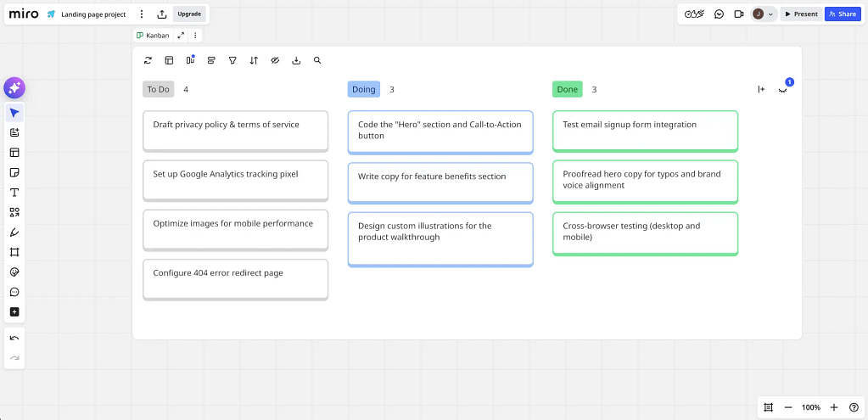Show hidden columns with badge 1
The height and width of the screenshot is (420, 868).
(x=783, y=89)
